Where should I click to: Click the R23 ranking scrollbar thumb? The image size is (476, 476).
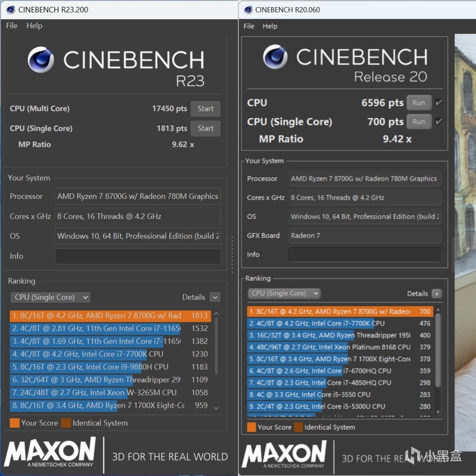[x=216, y=345]
